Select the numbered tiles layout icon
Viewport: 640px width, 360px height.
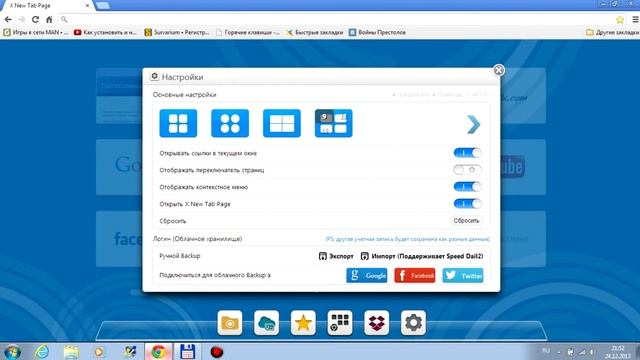coord(333,123)
